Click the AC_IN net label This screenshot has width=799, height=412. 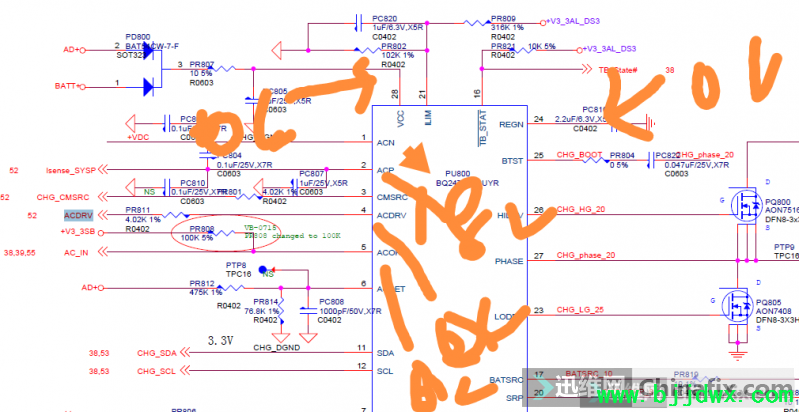coord(76,252)
